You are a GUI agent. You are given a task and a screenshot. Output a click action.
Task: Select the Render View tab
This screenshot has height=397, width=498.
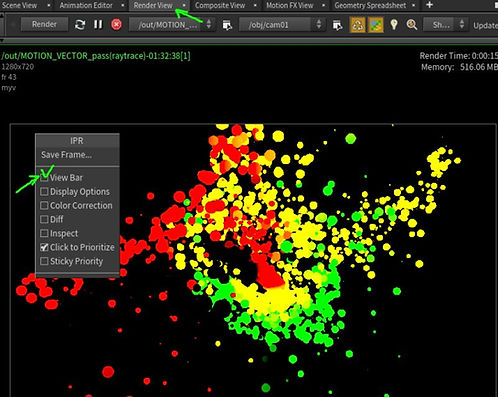[x=153, y=5]
